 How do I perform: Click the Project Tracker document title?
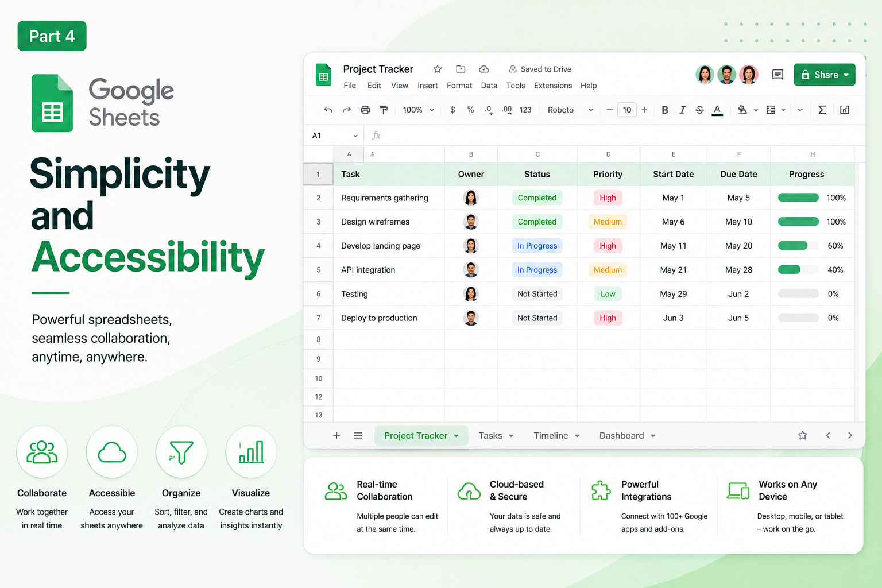click(378, 69)
